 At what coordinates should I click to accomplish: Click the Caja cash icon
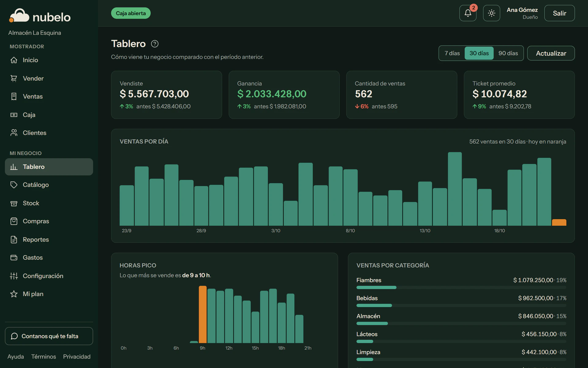(14, 115)
